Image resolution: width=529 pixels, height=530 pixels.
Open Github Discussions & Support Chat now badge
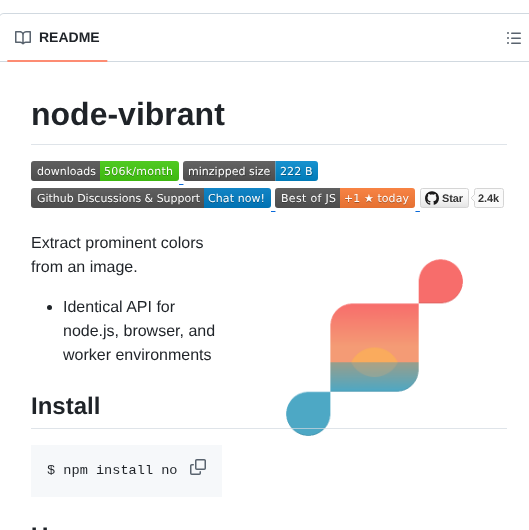(x=151, y=198)
